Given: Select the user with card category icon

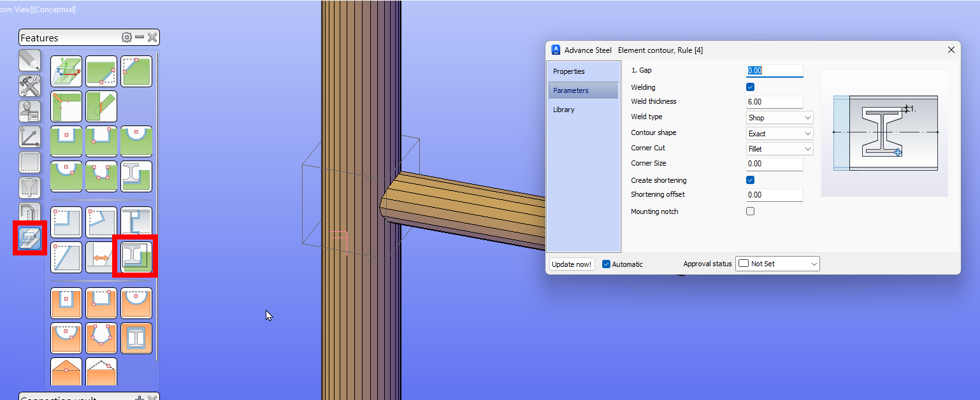Looking at the screenshot, I should (30, 111).
